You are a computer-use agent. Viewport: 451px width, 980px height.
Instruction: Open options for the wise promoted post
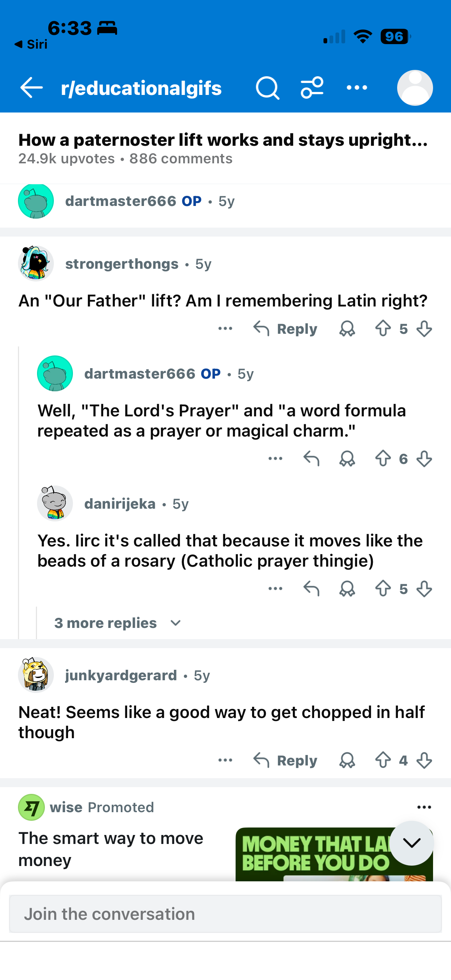(x=424, y=807)
